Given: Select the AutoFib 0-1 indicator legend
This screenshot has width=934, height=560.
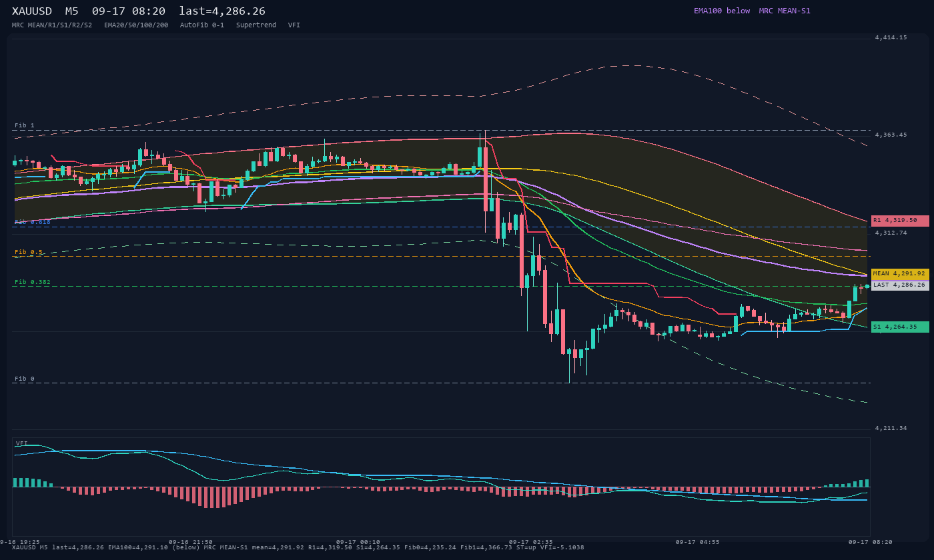Looking at the screenshot, I should tap(202, 25).
